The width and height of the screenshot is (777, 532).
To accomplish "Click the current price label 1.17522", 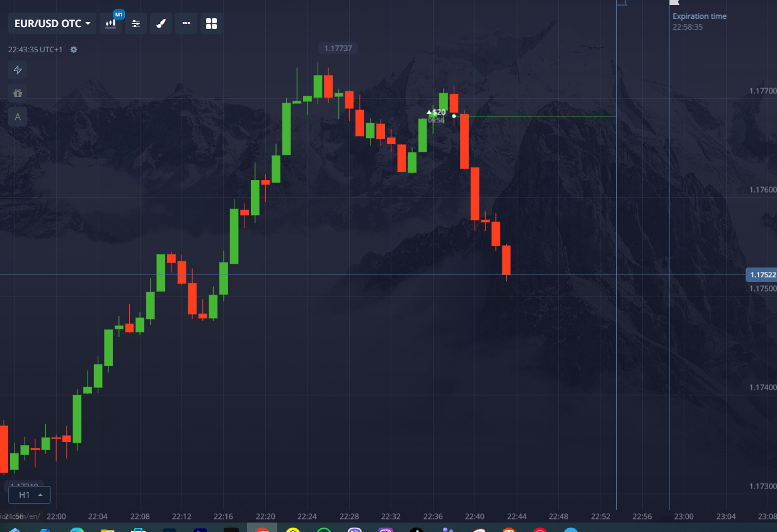I will (761, 274).
